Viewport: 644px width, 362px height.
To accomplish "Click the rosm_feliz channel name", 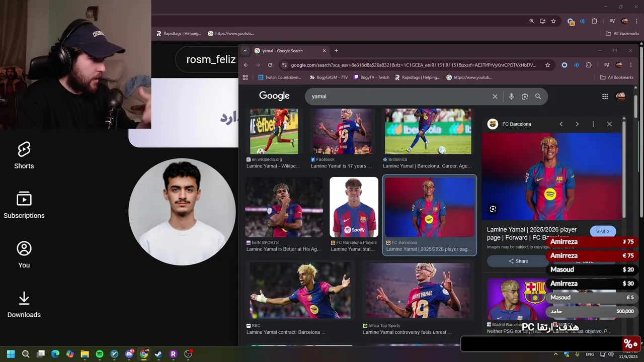I will coord(211,59).
